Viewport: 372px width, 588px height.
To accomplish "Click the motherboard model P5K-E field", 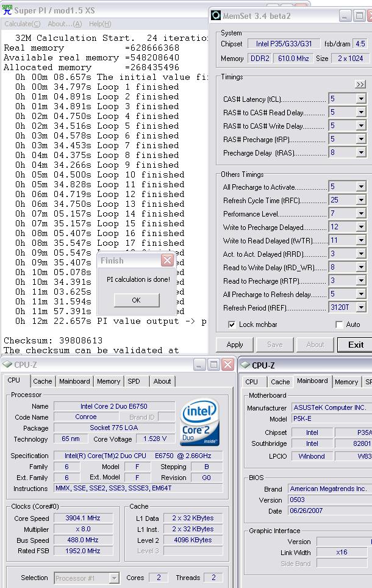I will 332,418.
